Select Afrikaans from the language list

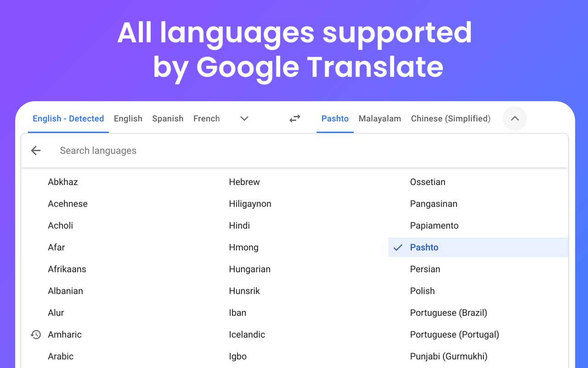tap(68, 269)
